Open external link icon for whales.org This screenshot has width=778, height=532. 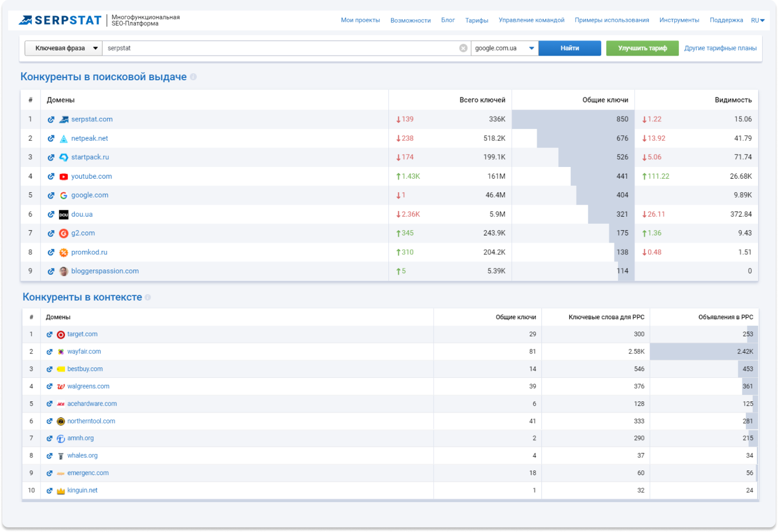[x=50, y=456]
